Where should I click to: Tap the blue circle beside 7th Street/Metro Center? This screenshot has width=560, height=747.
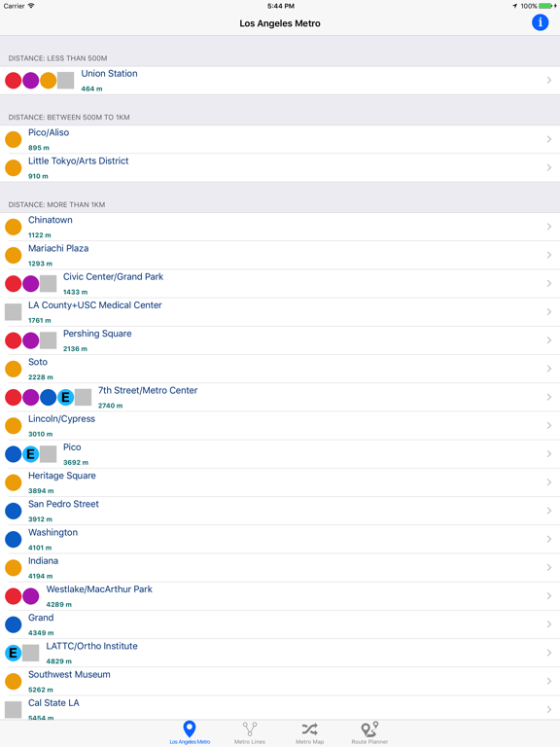(x=48, y=397)
